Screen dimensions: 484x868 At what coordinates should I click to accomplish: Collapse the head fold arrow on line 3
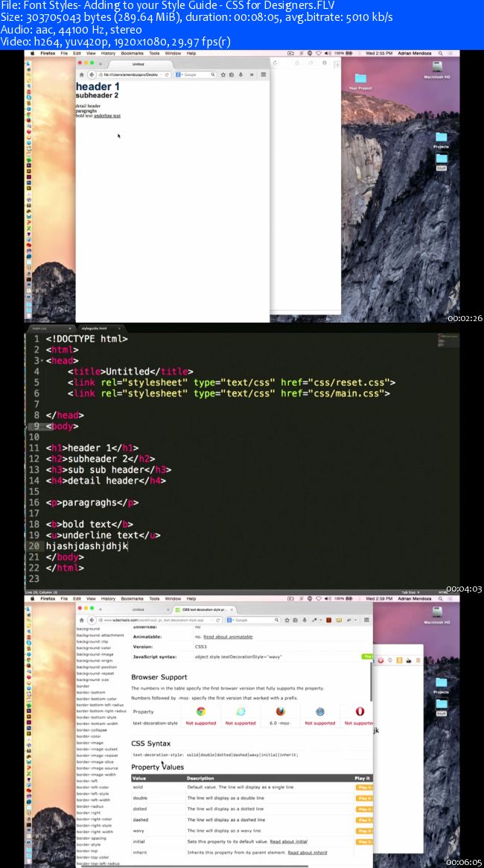tap(42, 361)
